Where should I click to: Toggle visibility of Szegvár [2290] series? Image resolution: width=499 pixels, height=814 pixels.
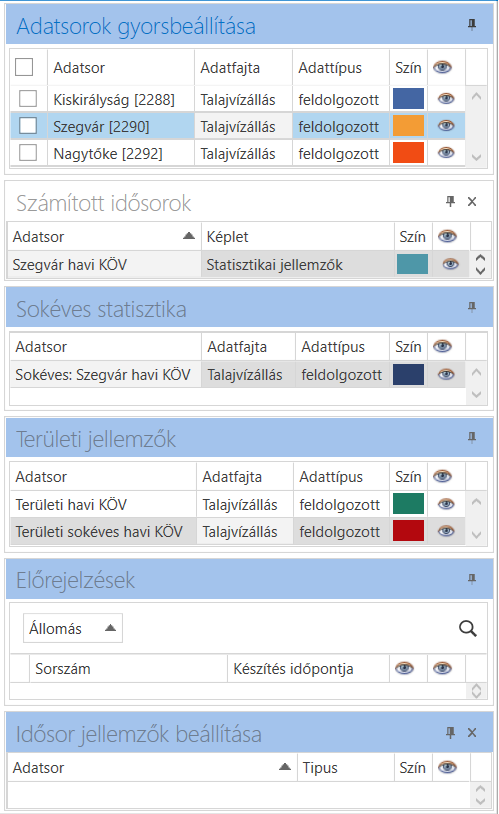[x=446, y=126]
